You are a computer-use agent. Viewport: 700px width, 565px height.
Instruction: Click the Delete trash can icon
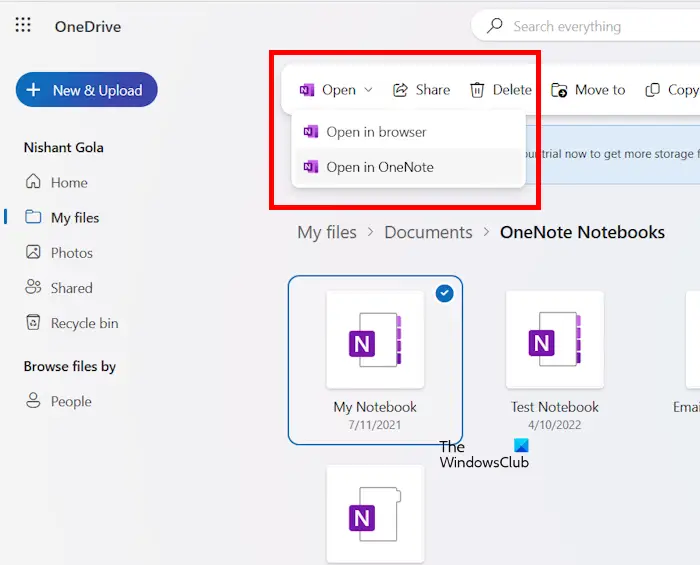point(477,90)
